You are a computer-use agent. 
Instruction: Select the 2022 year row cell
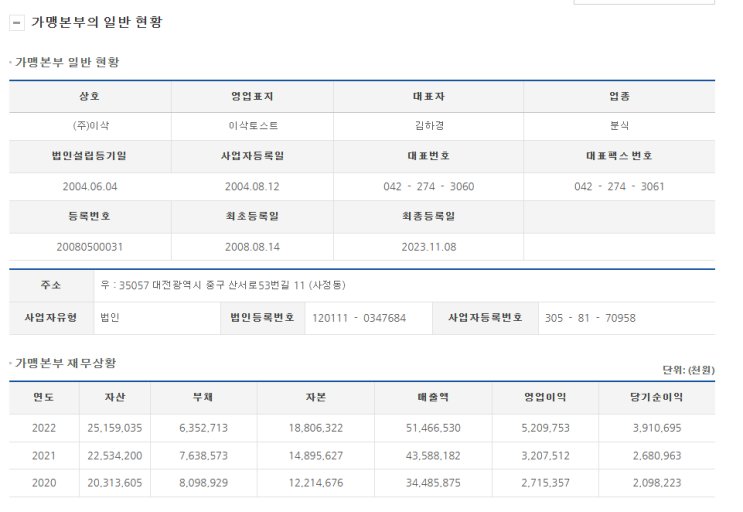pyautogui.click(x=44, y=428)
